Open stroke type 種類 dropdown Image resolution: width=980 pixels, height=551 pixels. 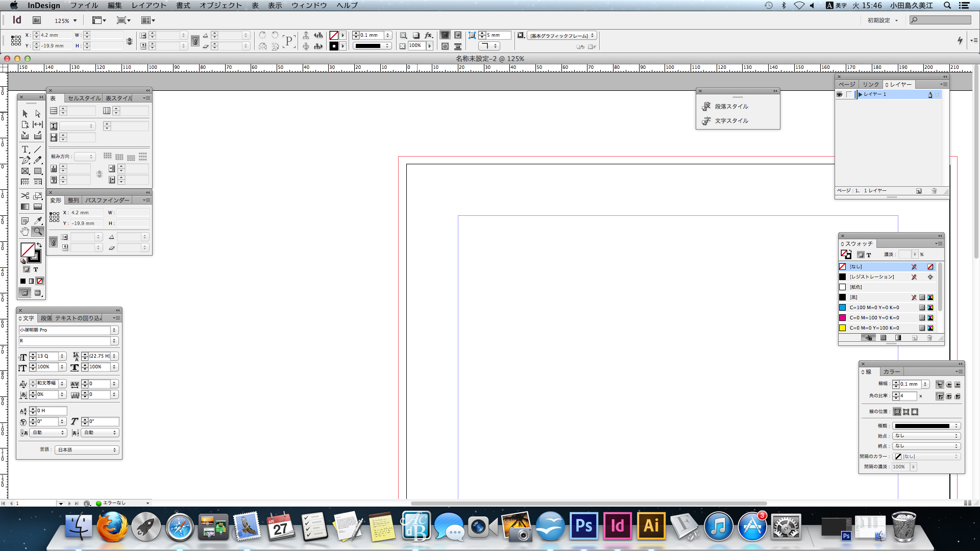click(x=926, y=426)
